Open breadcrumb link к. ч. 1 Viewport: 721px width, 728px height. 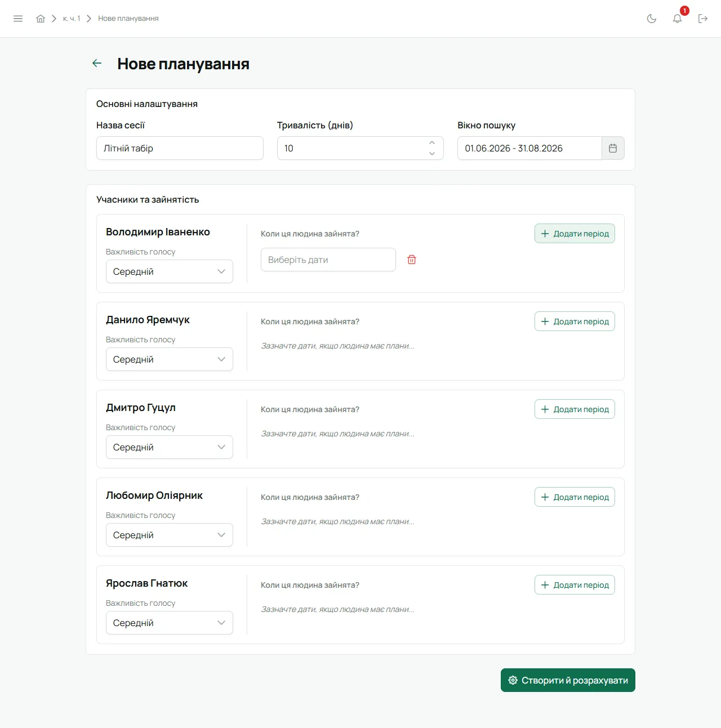click(72, 19)
